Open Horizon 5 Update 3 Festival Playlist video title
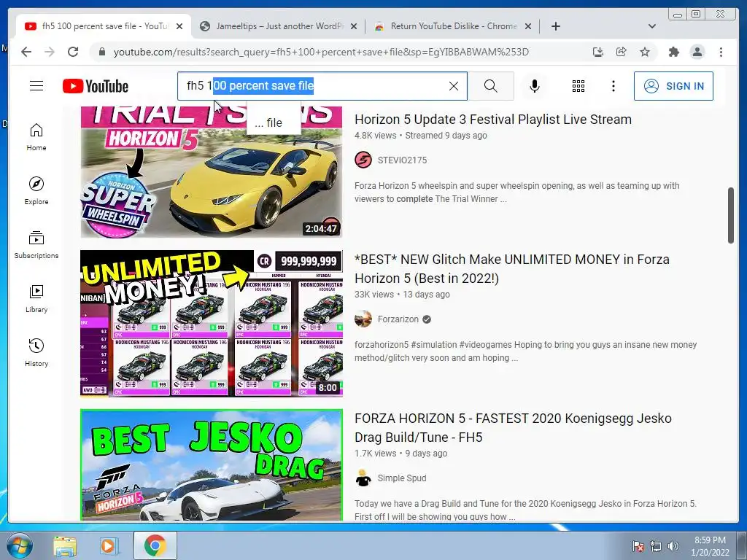Image resolution: width=747 pixels, height=560 pixels. tap(493, 119)
